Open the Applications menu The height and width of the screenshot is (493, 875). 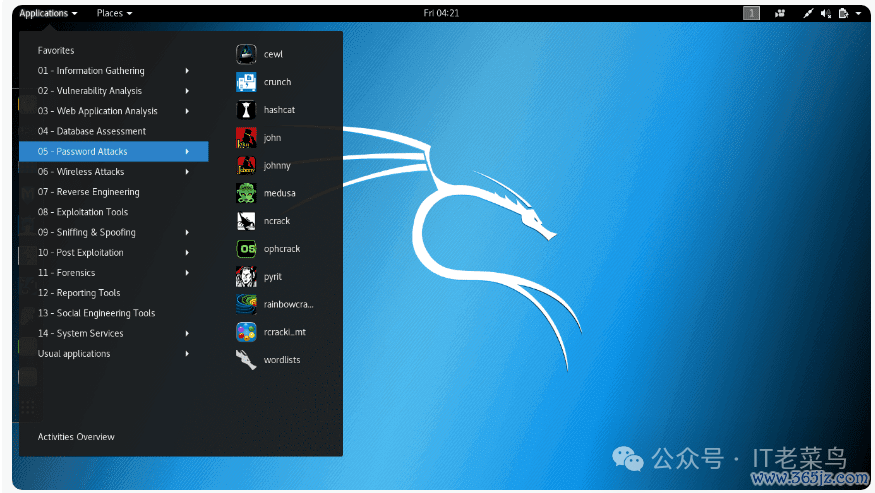pos(48,13)
